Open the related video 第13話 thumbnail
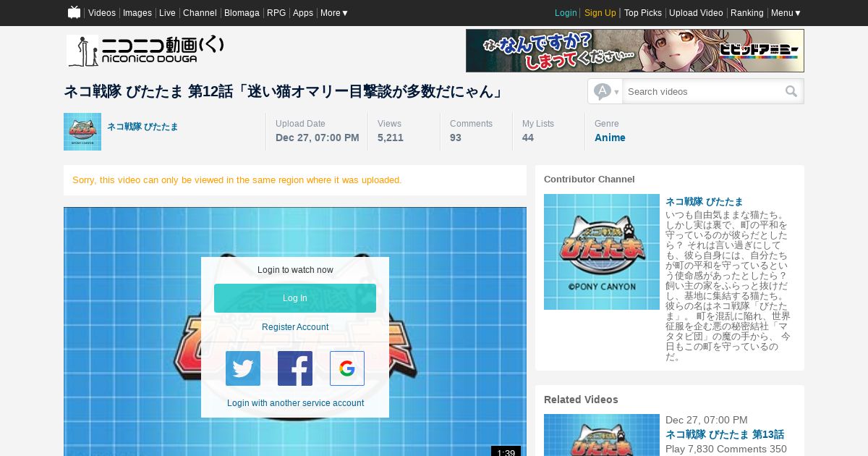 coord(602,435)
